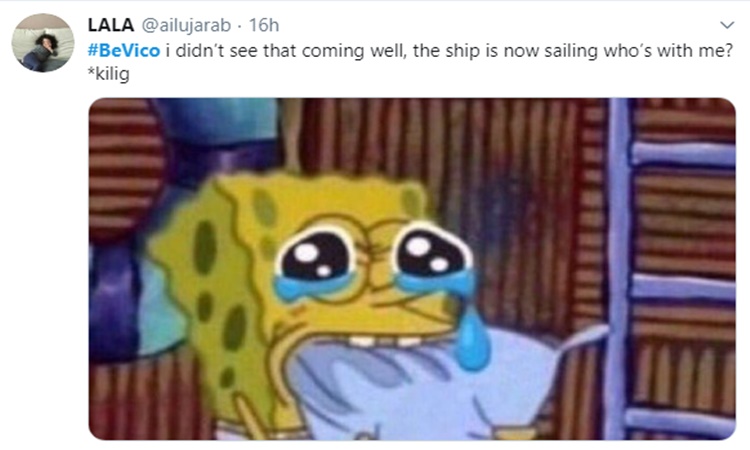Click the 16h tweet timestamp
The width and height of the screenshot is (750, 450).
click(x=264, y=25)
